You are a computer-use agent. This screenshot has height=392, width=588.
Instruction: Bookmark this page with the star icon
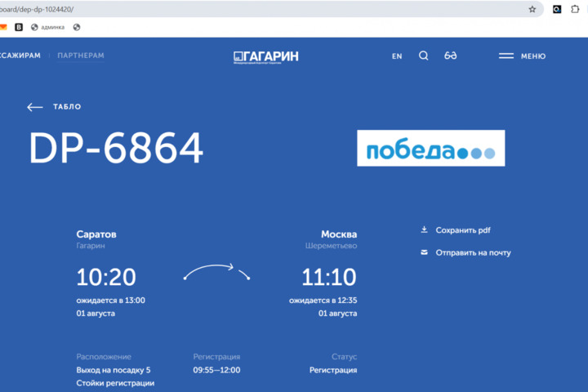point(532,9)
